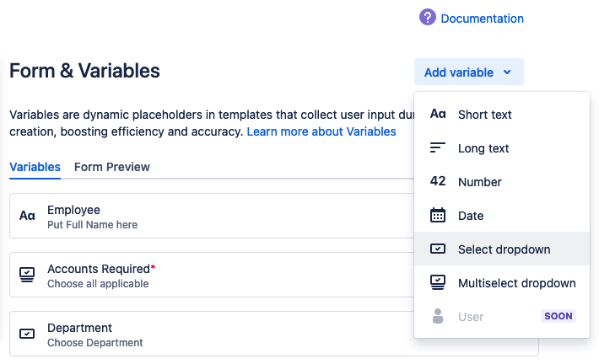Click the 42 Number icon
The height and width of the screenshot is (364, 599).
[438, 182]
